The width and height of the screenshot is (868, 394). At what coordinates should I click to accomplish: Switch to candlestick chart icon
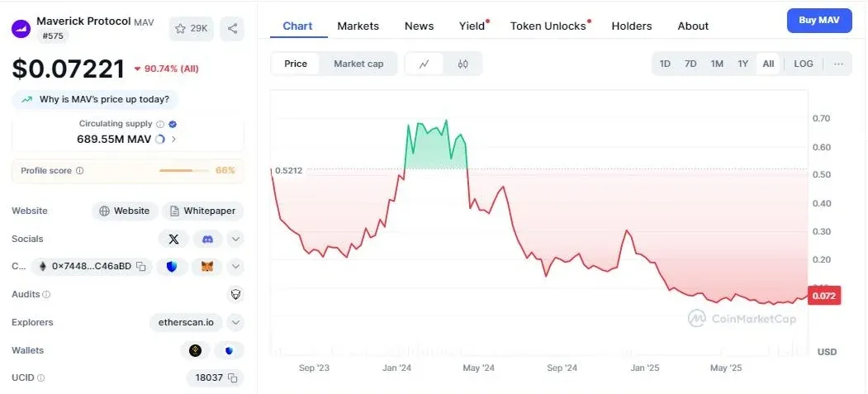462,64
